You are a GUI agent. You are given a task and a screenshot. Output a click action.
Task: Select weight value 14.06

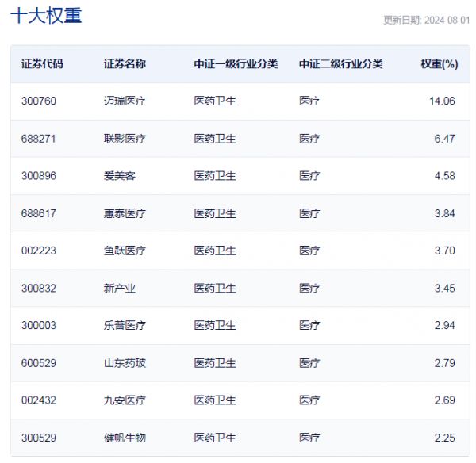click(442, 101)
